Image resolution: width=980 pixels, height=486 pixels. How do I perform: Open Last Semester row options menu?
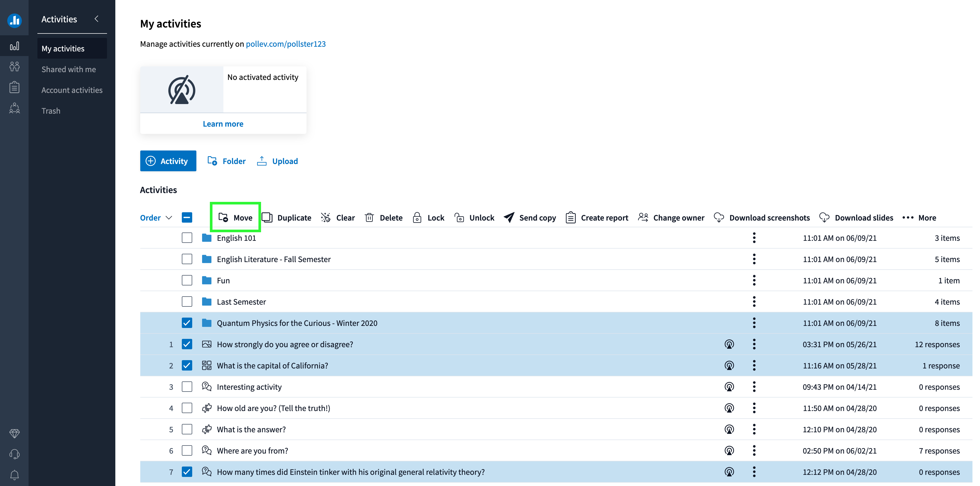[x=754, y=302]
